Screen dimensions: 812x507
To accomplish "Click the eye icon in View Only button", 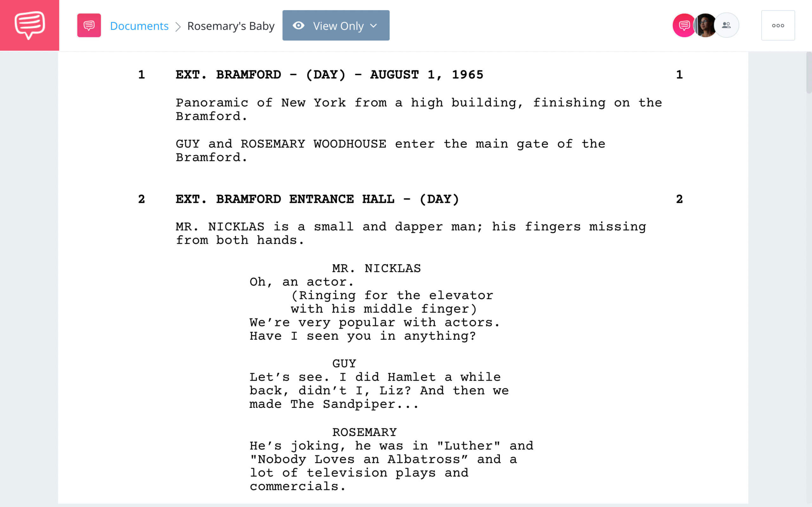I will point(299,26).
